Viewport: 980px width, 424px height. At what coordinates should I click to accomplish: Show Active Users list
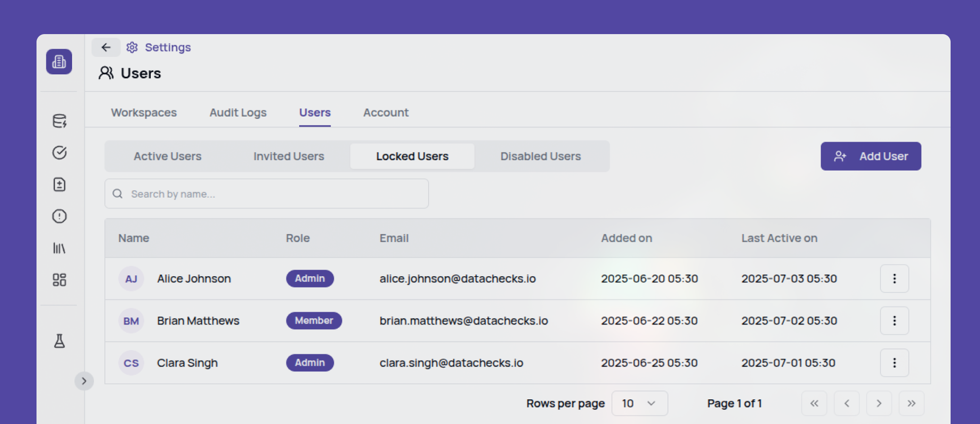[167, 156]
